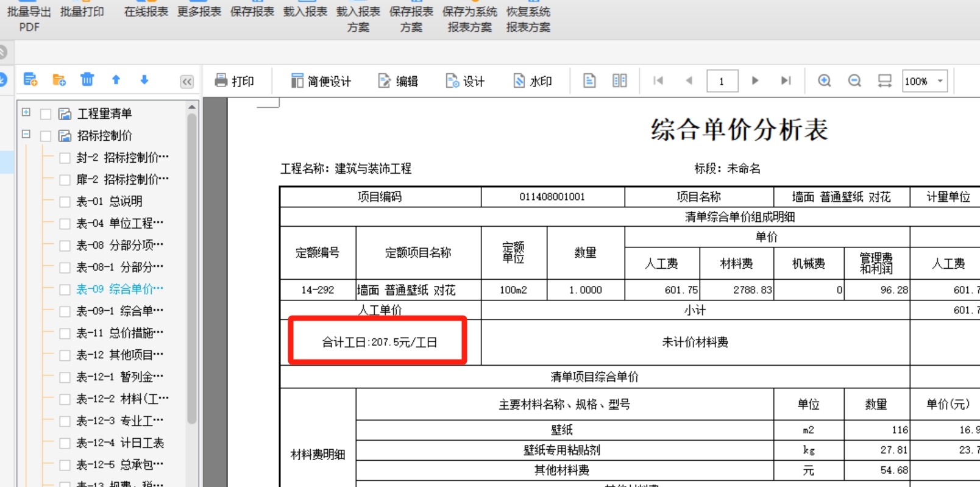Go to previous page arrow

689,80
